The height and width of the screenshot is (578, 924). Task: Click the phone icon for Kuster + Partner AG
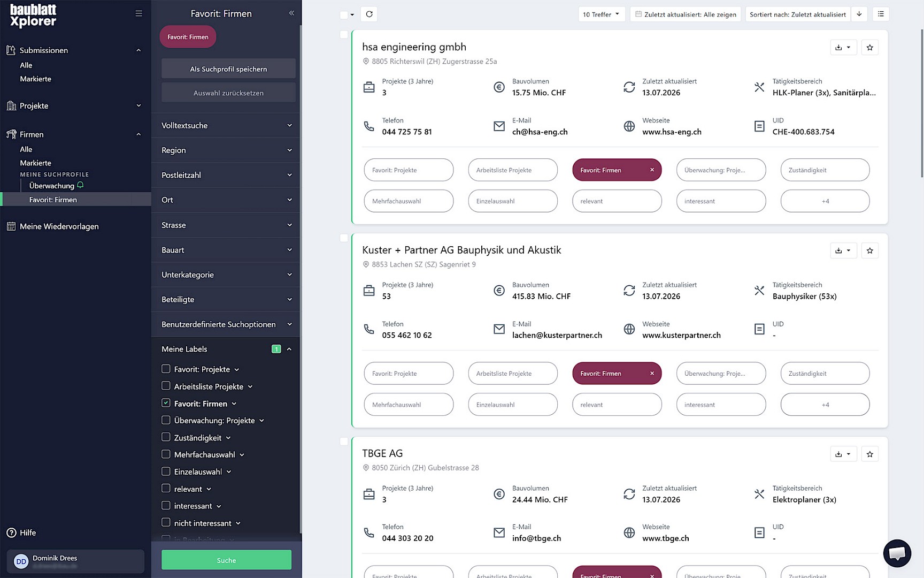click(x=369, y=329)
